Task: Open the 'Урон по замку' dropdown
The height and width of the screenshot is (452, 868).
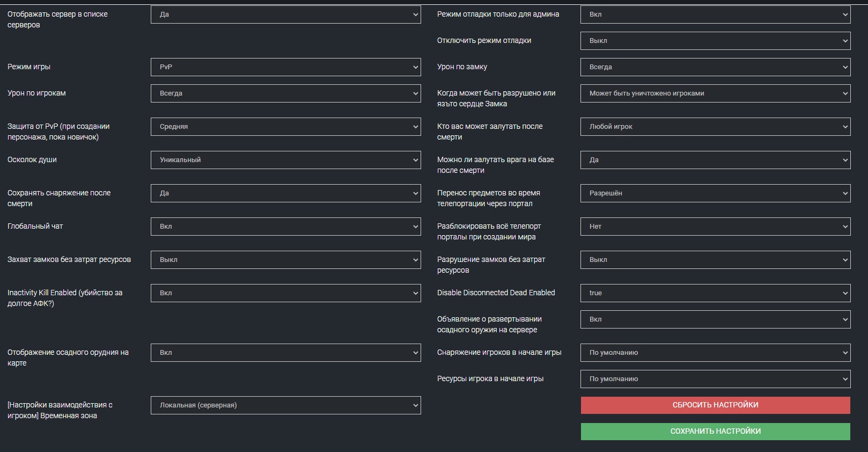Action: pyautogui.click(x=715, y=67)
